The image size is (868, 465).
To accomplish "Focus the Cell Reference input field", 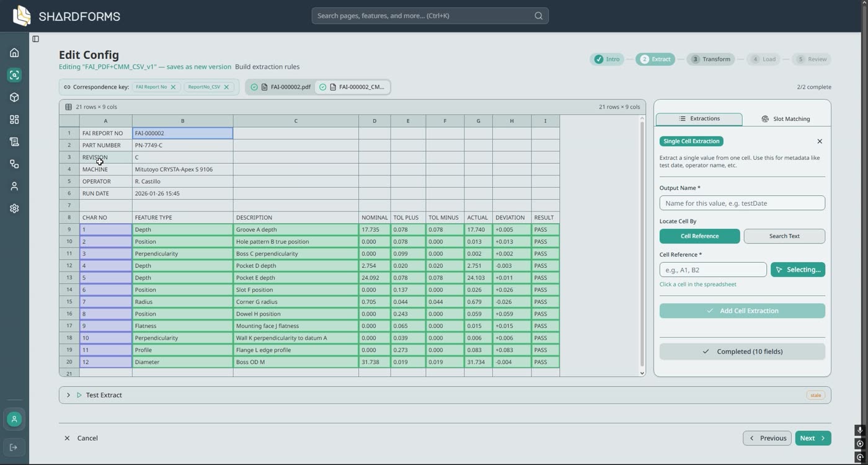I will pyautogui.click(x=713, y=270).
